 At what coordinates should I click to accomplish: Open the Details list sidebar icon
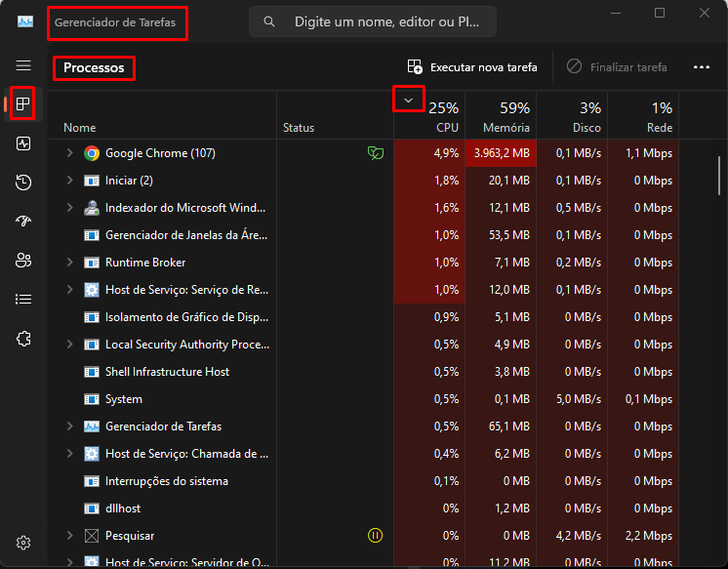(x=23, y=299)
